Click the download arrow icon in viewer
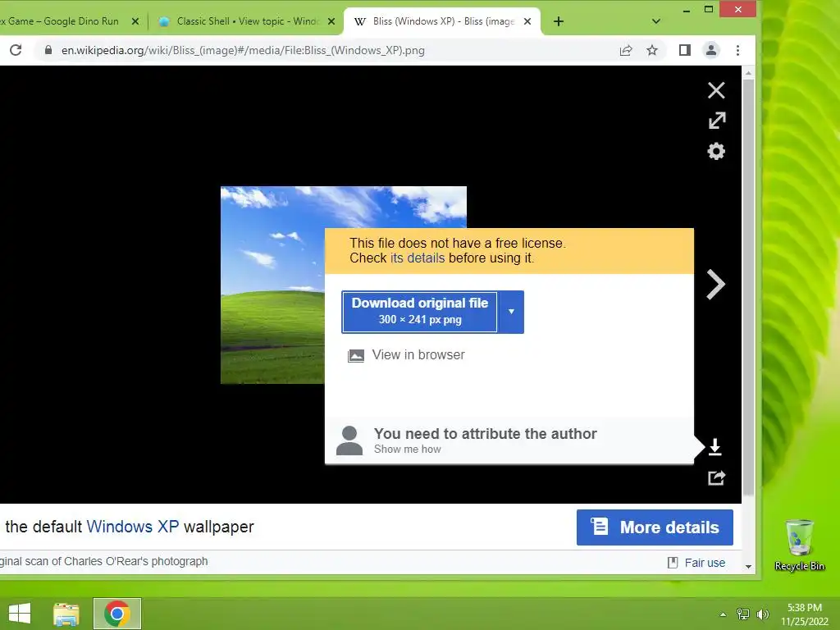 point(714,447)
